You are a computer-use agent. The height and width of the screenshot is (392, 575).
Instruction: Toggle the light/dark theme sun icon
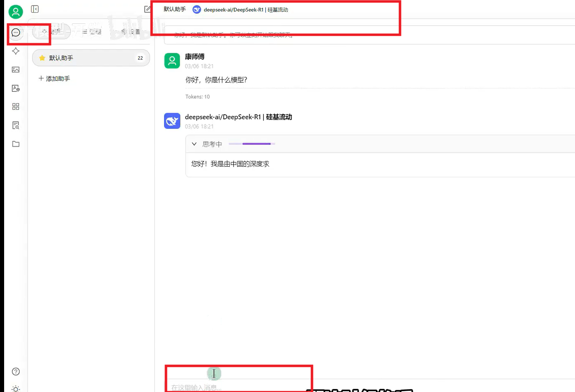point(16,389)
